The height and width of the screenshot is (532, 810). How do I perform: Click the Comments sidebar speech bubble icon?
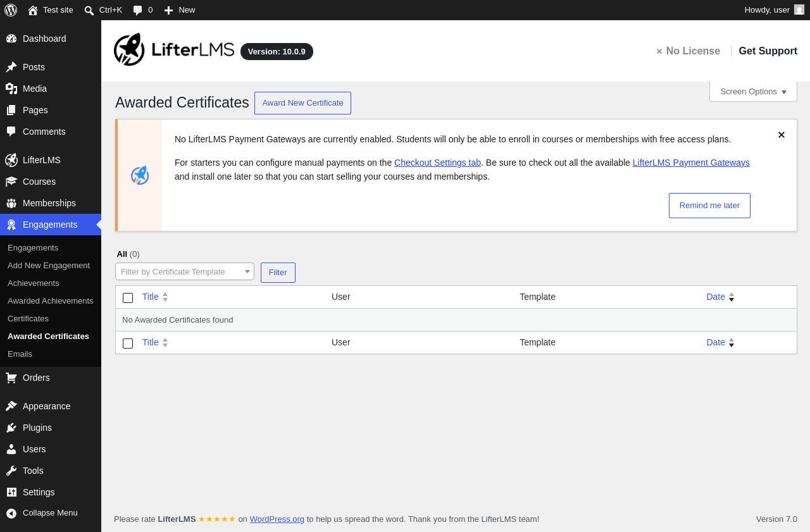(11, 132)
